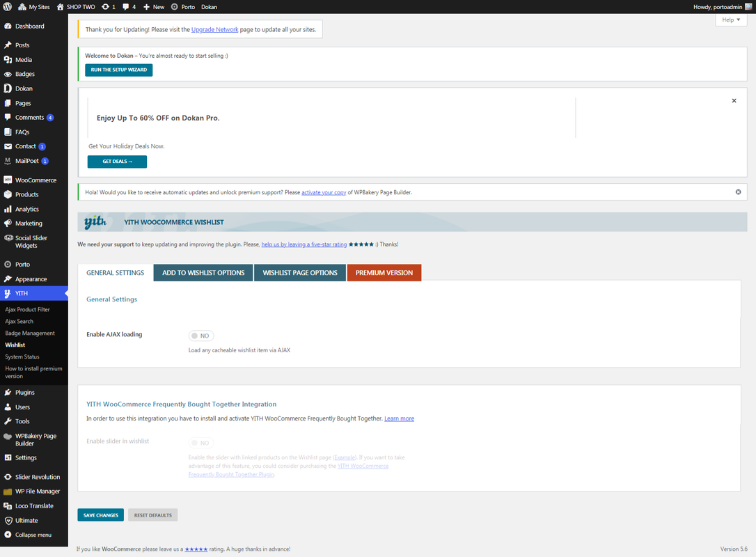
Task: Open the WPBakery Page Builder sidebar icon
Action: [x=8, y=436]
